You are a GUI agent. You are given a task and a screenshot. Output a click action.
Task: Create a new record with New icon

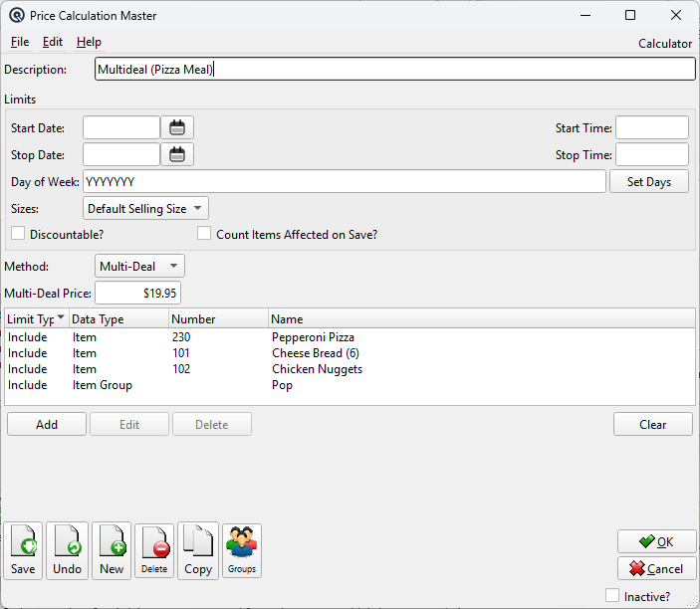[x=112, y=550]
